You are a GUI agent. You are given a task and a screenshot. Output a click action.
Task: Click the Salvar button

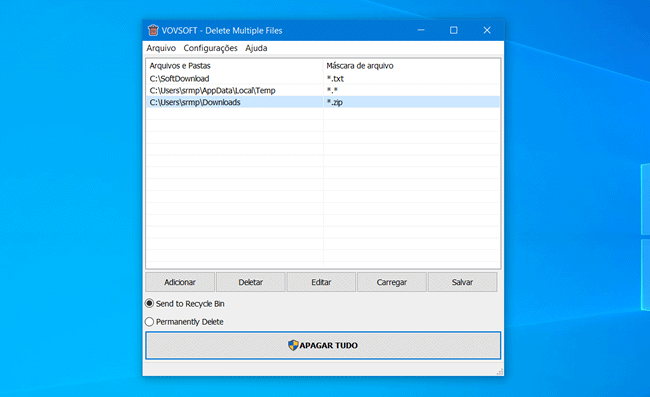click(462, 282)
